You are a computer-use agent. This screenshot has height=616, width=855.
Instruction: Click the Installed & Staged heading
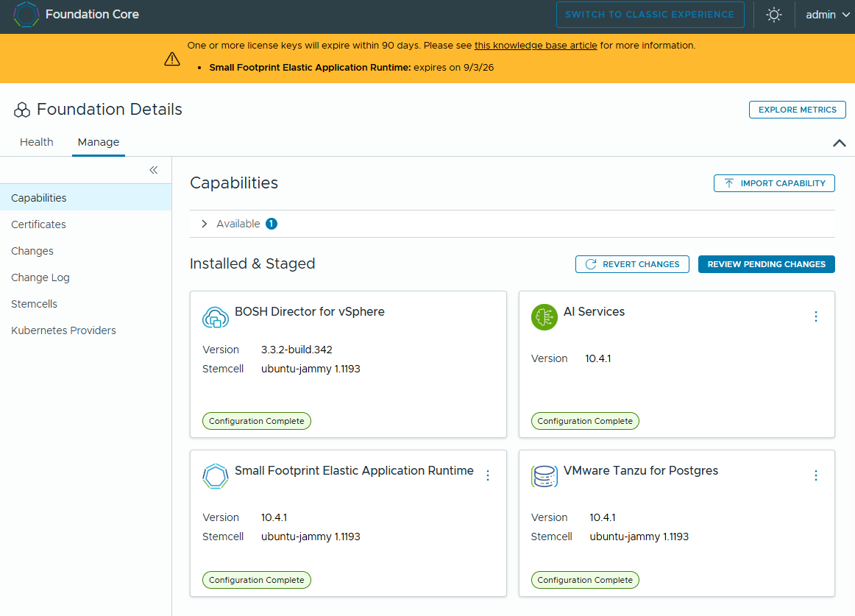click(x=252, y=263)
